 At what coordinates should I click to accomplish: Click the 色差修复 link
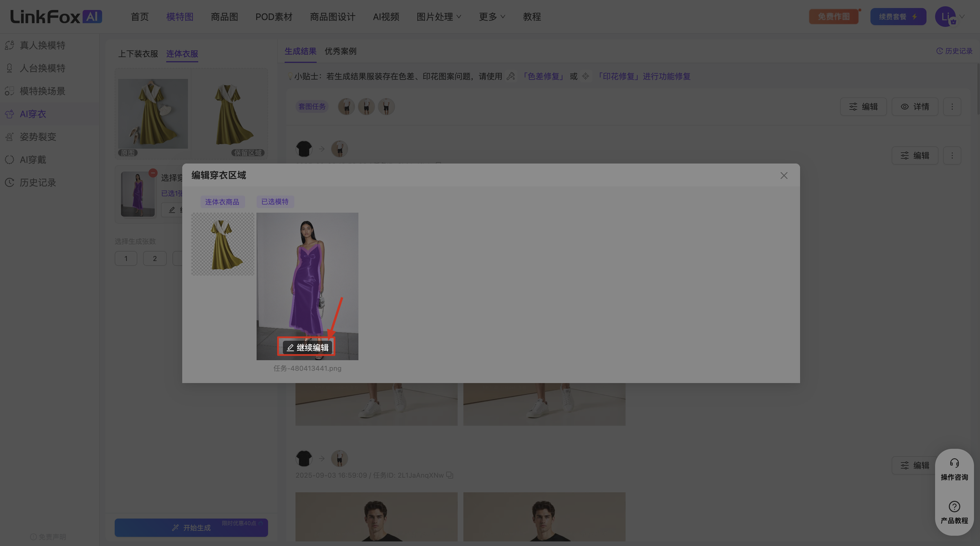(x=543, y=76)
